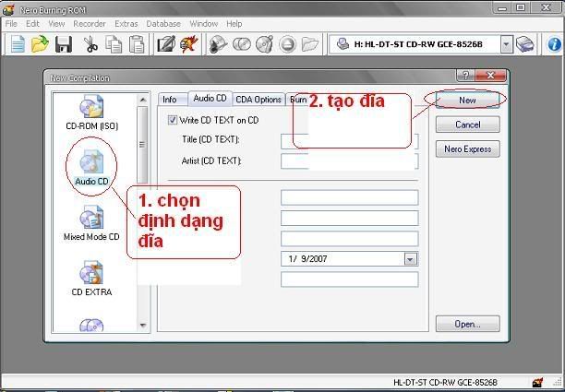Click the Choose Recorder drives icon

point(525,44)
